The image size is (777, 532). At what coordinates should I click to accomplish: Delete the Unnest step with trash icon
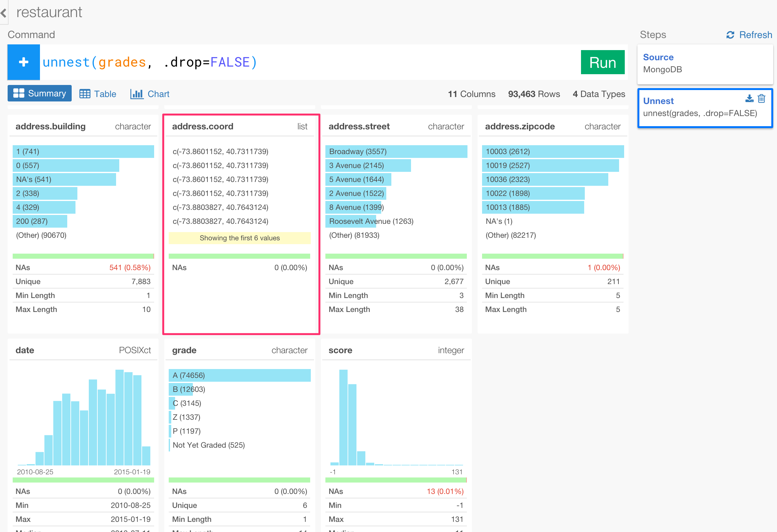click(x=762, y=98)
